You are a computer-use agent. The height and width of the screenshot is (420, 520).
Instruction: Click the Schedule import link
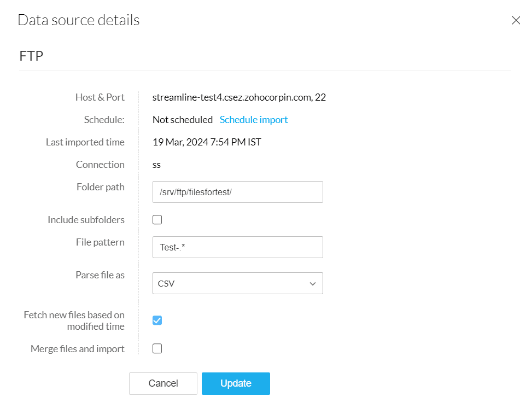(254, 120)
